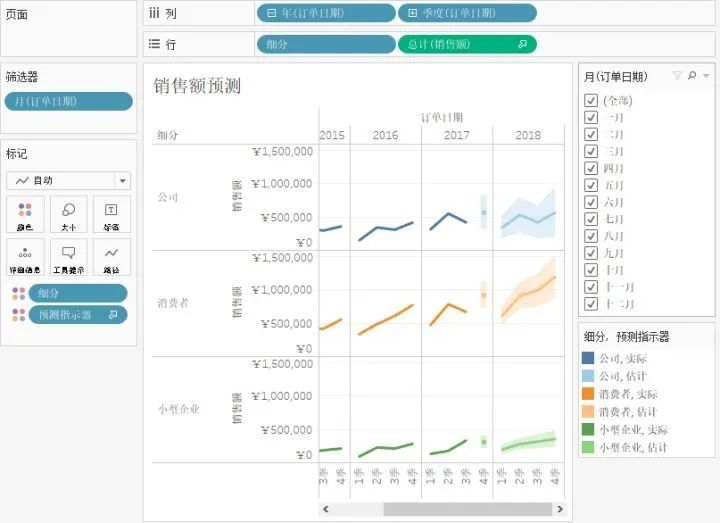Click the filter funnel icon in 月(订单日期) card
Viewport: 720px width, 523px height.
tap(677, 75)
